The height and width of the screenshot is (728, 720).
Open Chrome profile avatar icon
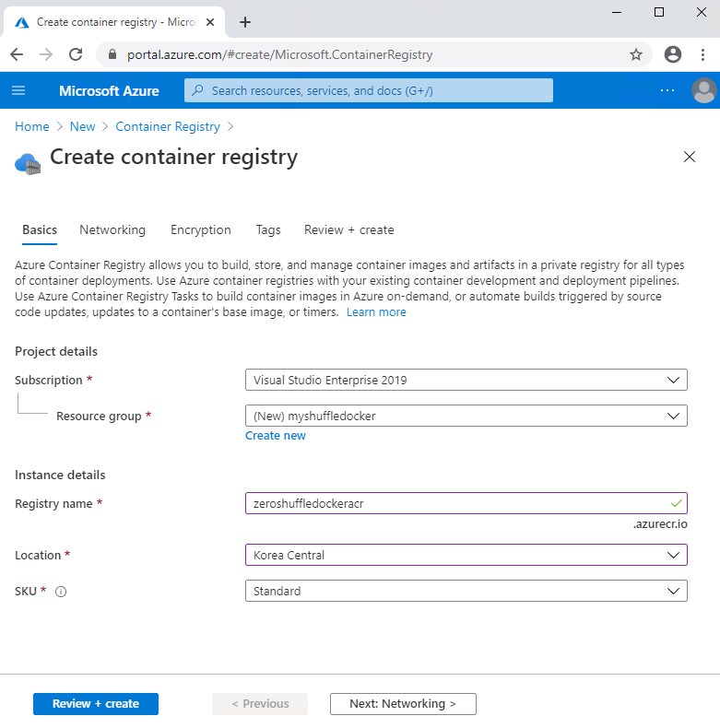coord(673,54)
